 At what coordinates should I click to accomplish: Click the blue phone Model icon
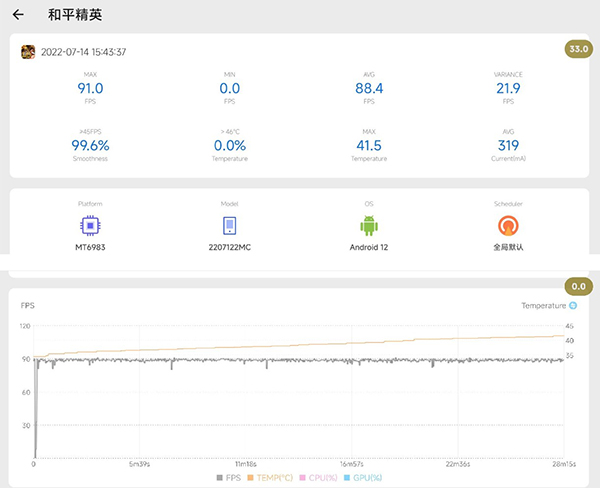[229, 225]
